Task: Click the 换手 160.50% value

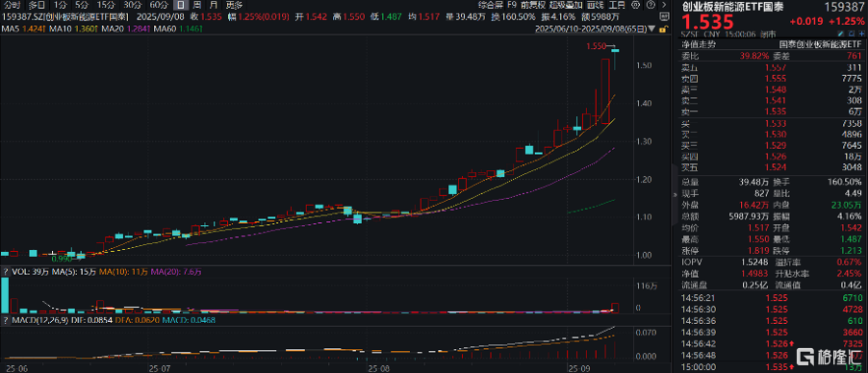Action: (x=844, y=182)
